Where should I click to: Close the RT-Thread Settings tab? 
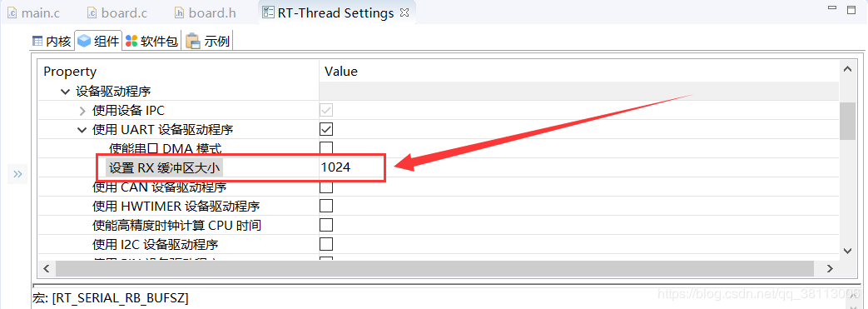404,12
